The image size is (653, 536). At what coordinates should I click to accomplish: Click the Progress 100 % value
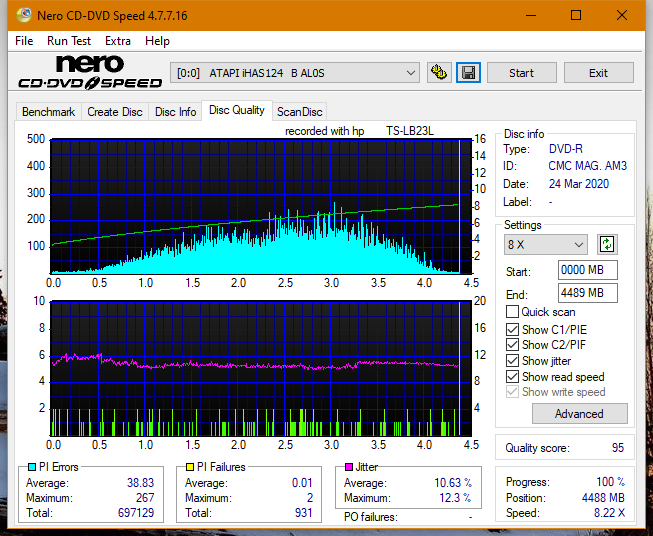tap(611, 482)
